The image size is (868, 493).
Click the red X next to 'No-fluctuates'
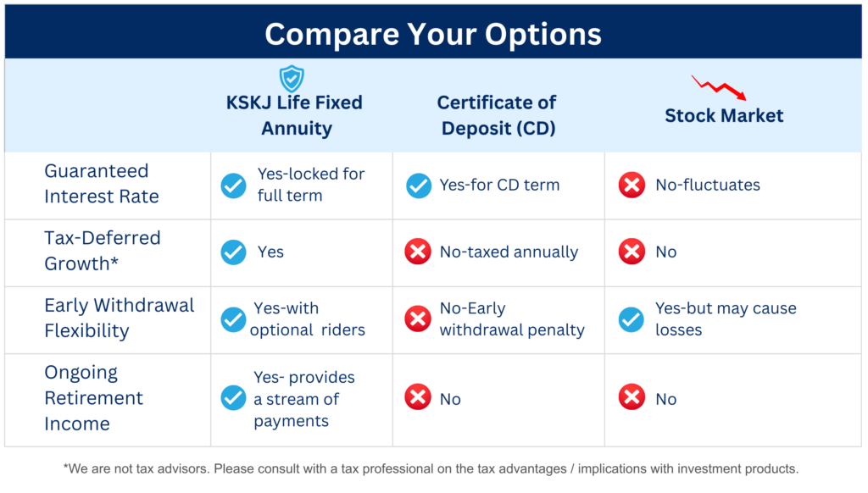pyautogui.click(x=632, y=185)
